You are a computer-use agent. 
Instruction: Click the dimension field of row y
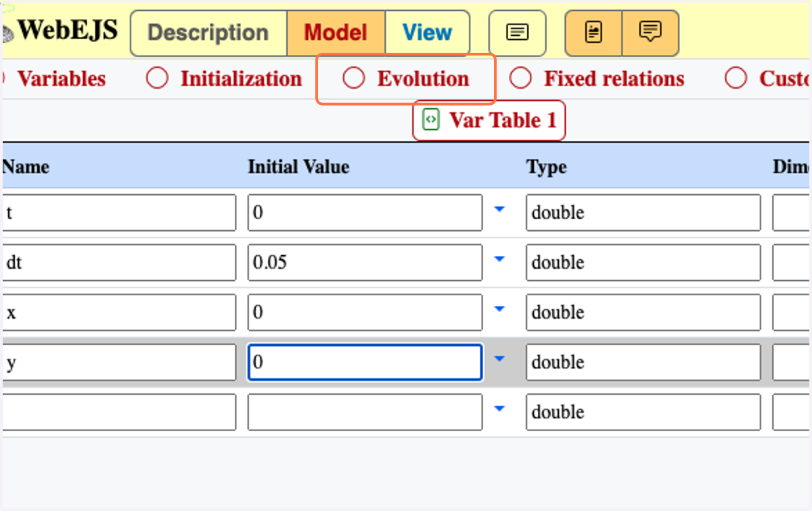(x=792, y=362)
